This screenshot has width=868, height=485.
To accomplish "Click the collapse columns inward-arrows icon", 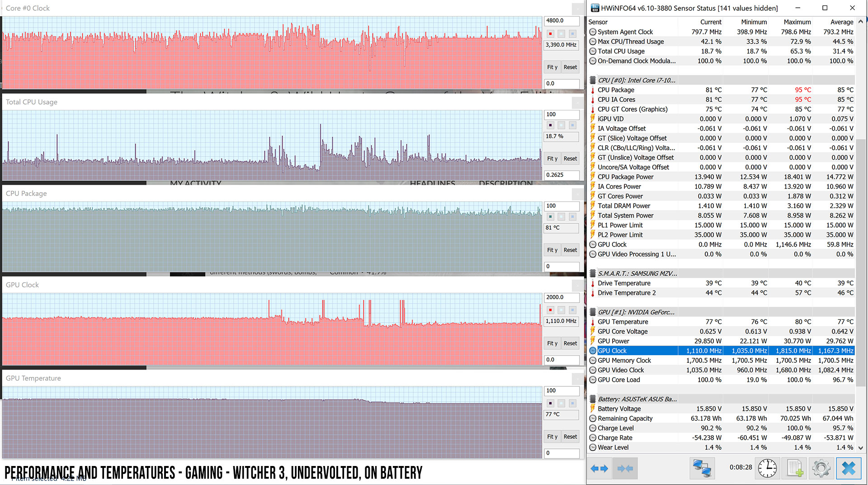I will click(625, 469).
